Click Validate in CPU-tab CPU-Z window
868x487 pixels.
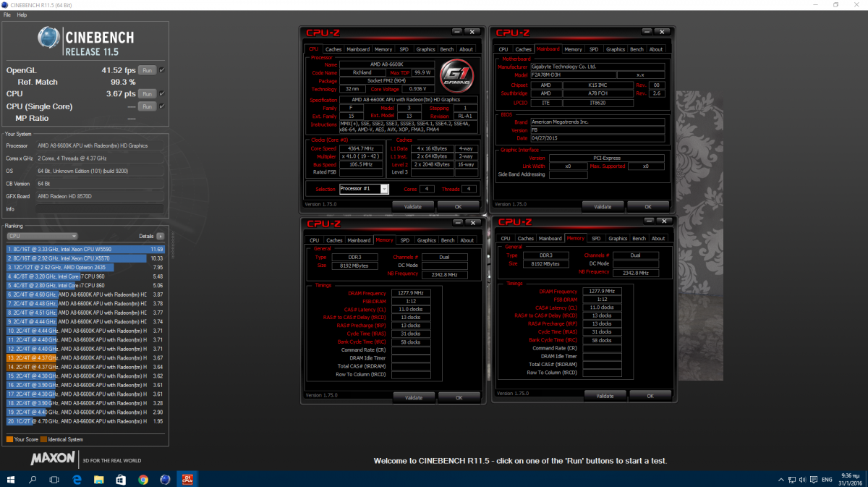click(413, 206)
